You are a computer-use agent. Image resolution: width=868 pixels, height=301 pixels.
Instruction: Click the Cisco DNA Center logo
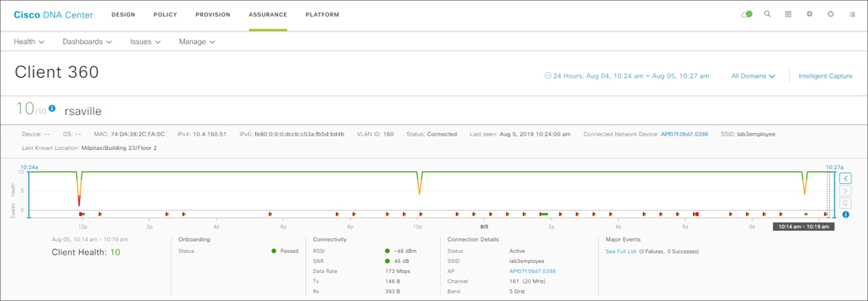point(53,15)
